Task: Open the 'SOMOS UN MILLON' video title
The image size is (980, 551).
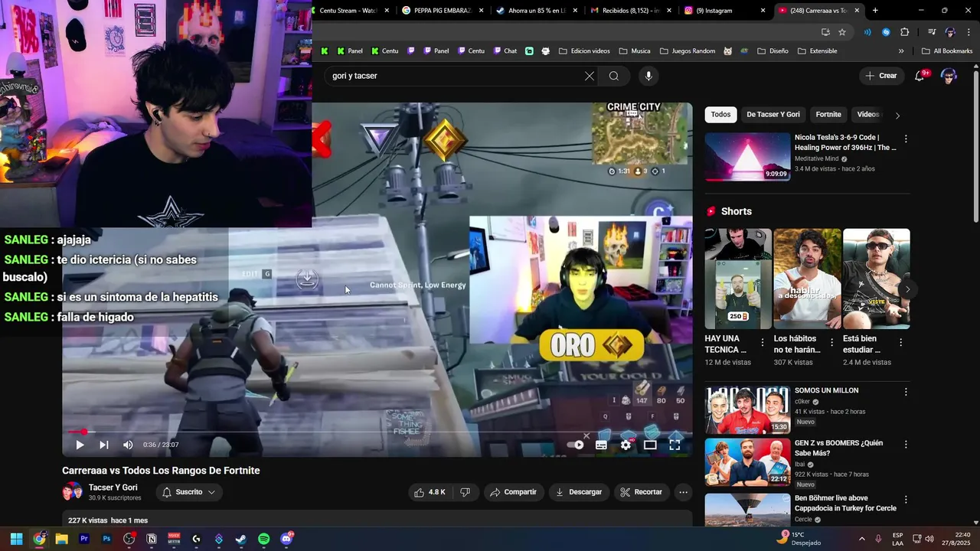Action: [826, 391]
